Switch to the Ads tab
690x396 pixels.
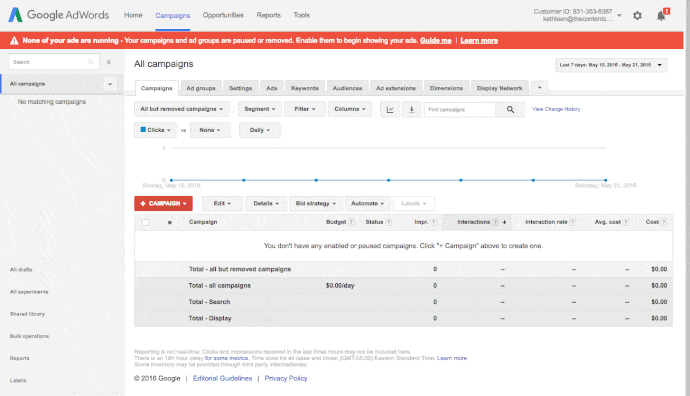(272, 88)
